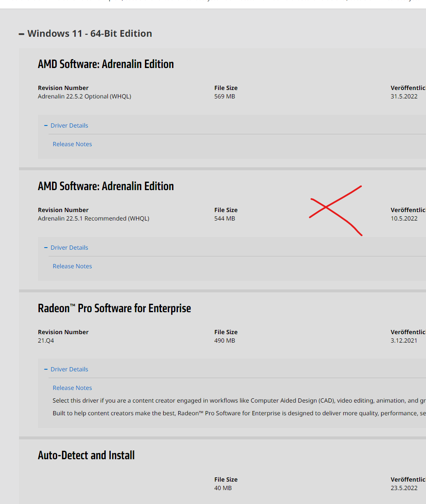The image size is (426, 504).
Task: Click the 544 MB file size value
Action: [225, 218]
